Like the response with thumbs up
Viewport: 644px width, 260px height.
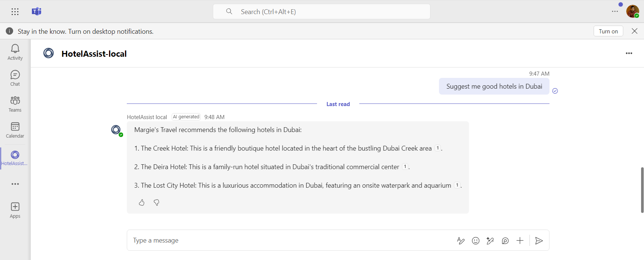click(142, 203)
